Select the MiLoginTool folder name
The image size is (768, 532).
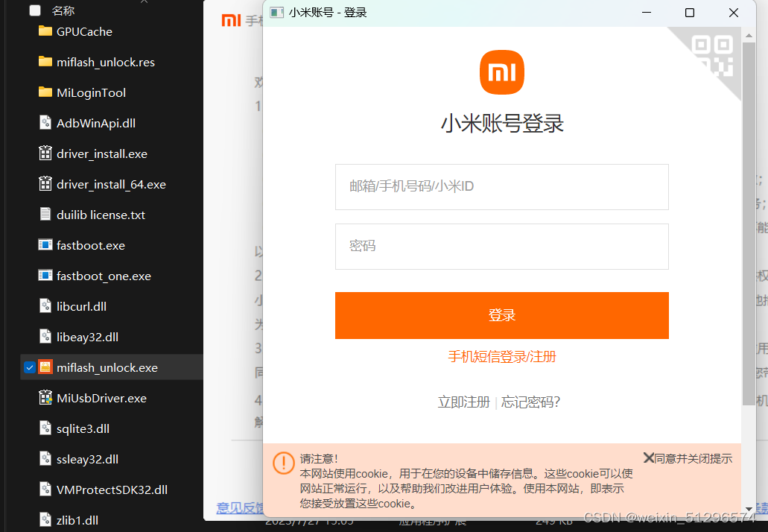(91, 92)
